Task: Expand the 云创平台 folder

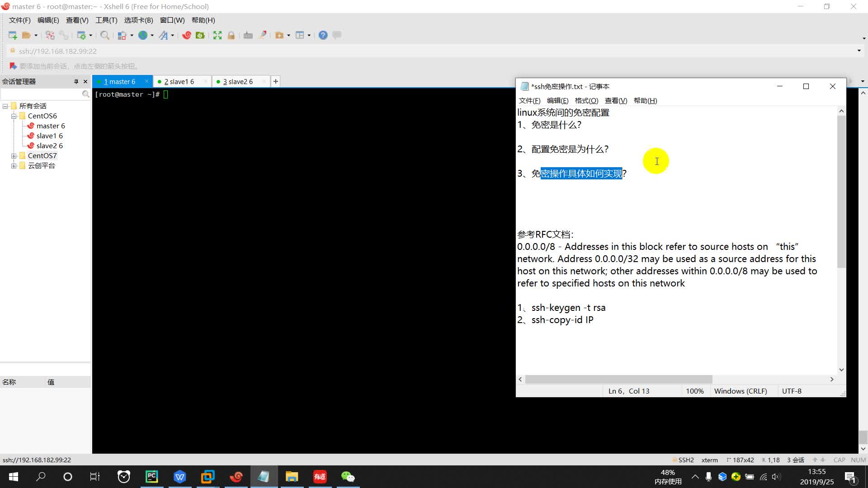Action: click(14, 166)
